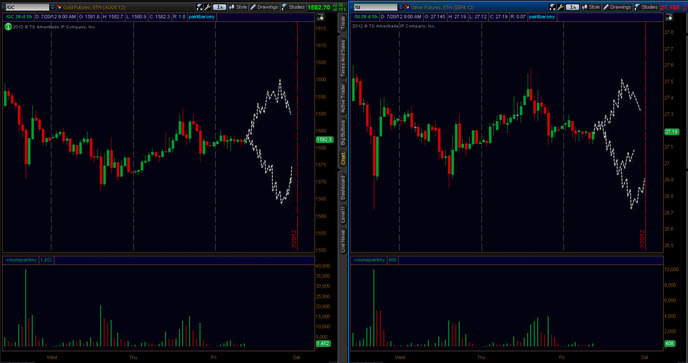Select the 1h timeframe button on gold chart
The height and width of the screenshot is (363, 688).
[x=219, y=7]
